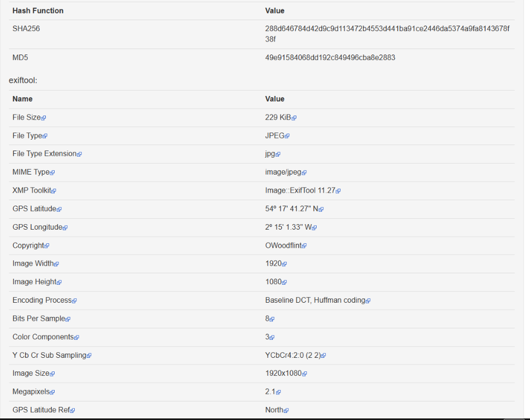This screenshot has width=530, height=420.
Task: Open the Image::ExifTool 11.27 value link
Action: [x=300, y=190]
